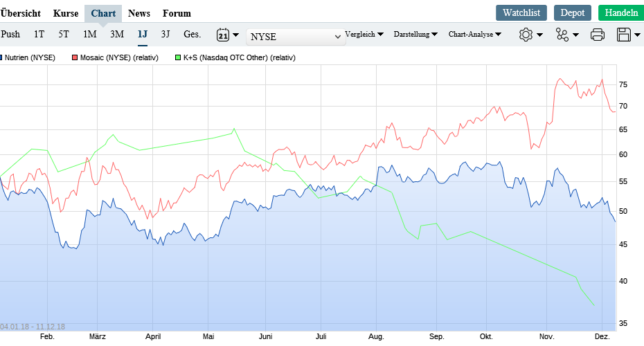Expand the arrow next to save icon

[x=638, y=35]
